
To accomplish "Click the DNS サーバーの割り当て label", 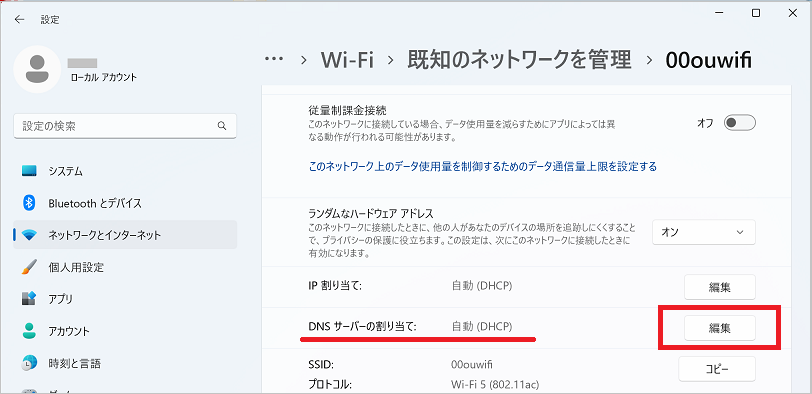I will pyautogui.click(x=362, y=327).
